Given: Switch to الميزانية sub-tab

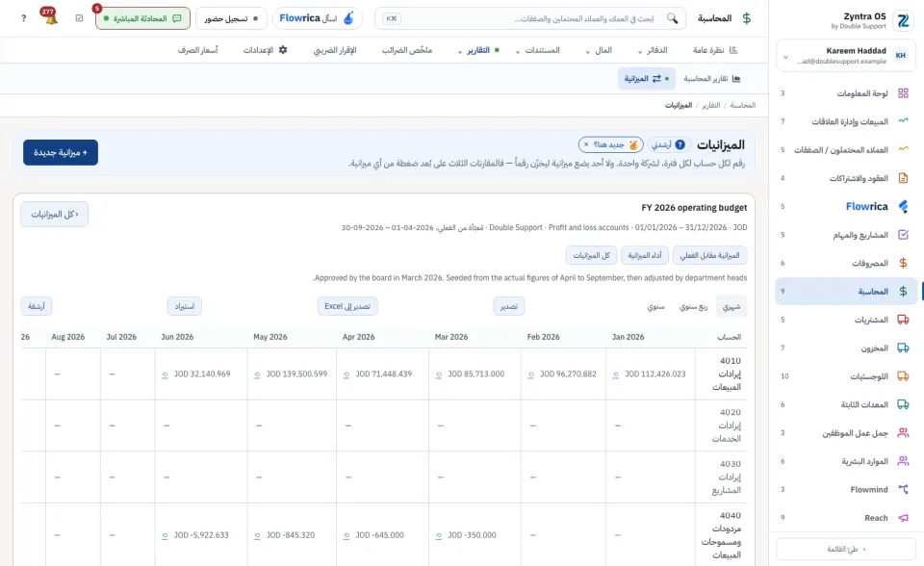Looking at the screenshot, I should (647, 78).
